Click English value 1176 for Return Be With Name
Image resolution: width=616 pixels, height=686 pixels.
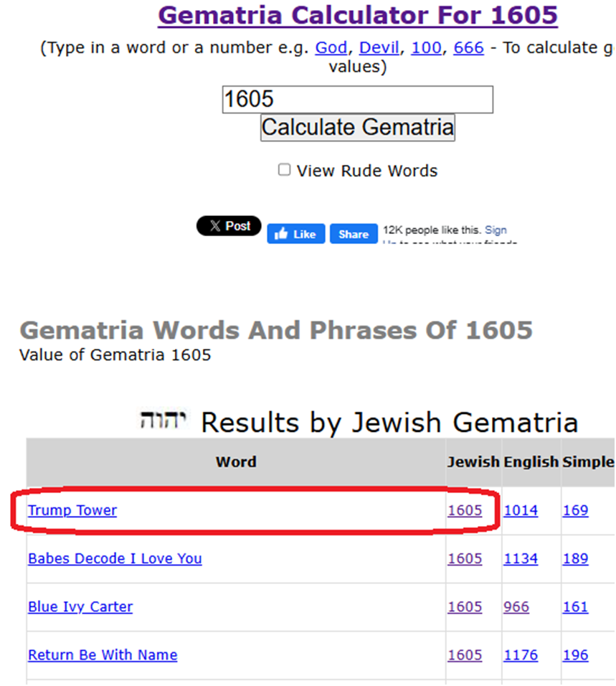click(x=521, y=654)
